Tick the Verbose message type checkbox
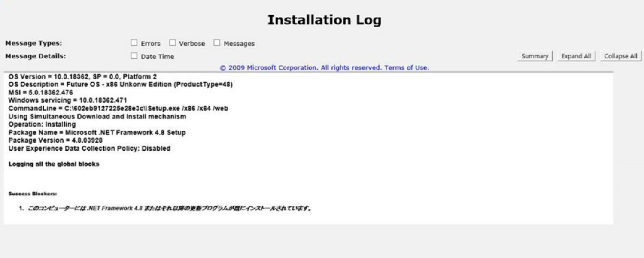 click(172, 43)
